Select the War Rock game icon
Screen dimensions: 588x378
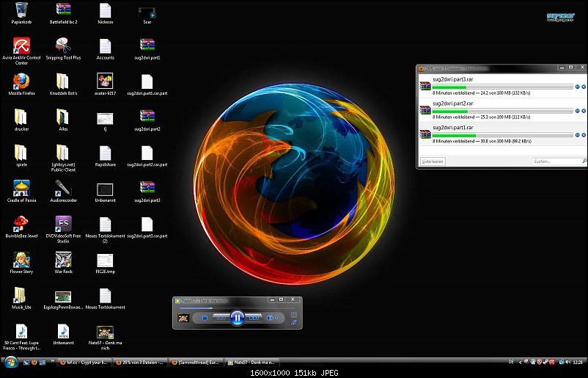click(x=63, y=263)
